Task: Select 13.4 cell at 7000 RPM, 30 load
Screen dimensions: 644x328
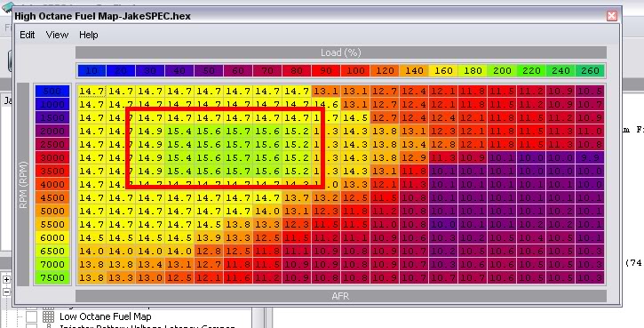Action: pyautogui.click(x=150, y=264)
